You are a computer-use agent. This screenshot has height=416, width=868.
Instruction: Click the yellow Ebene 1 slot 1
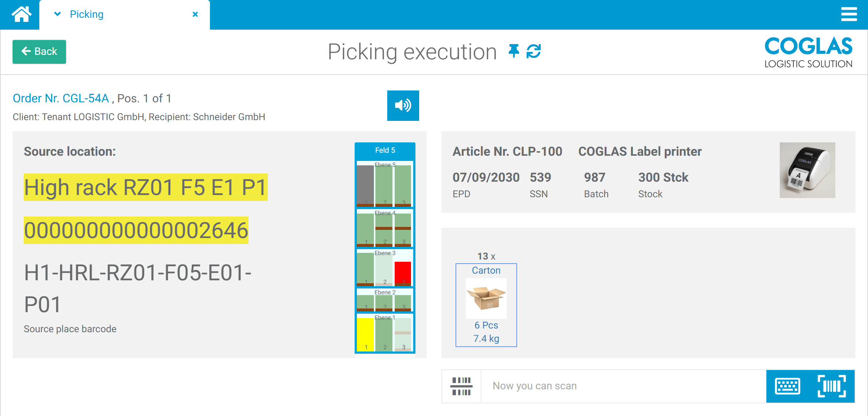(x=365, y=334)
